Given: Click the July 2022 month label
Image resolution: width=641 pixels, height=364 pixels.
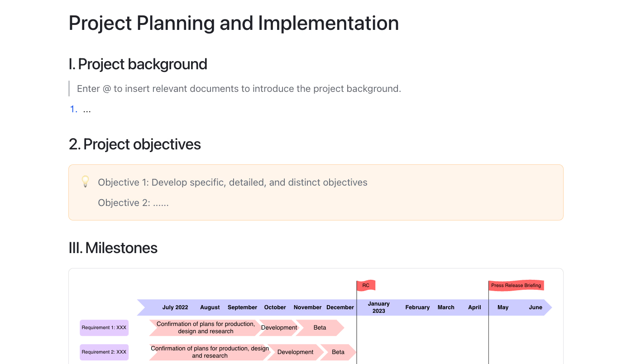Looking at the screenshot, I should (x=175, y=307).
